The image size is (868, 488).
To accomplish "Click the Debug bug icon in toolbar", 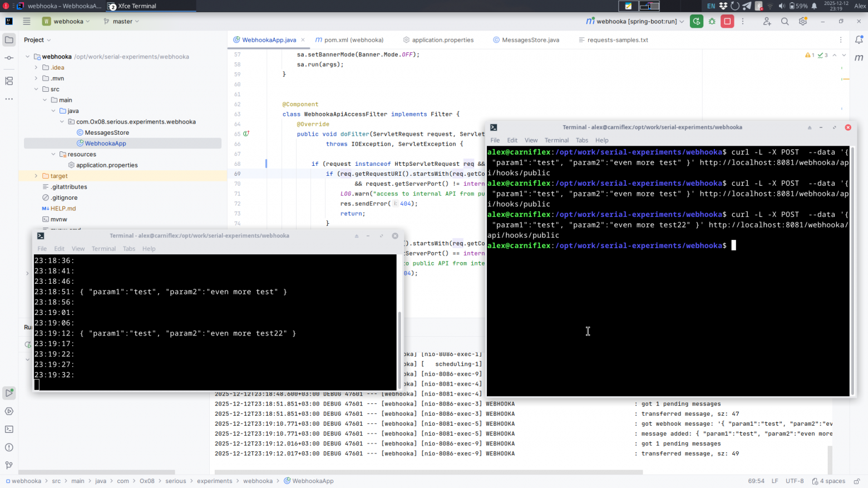I will click(712, 21).
